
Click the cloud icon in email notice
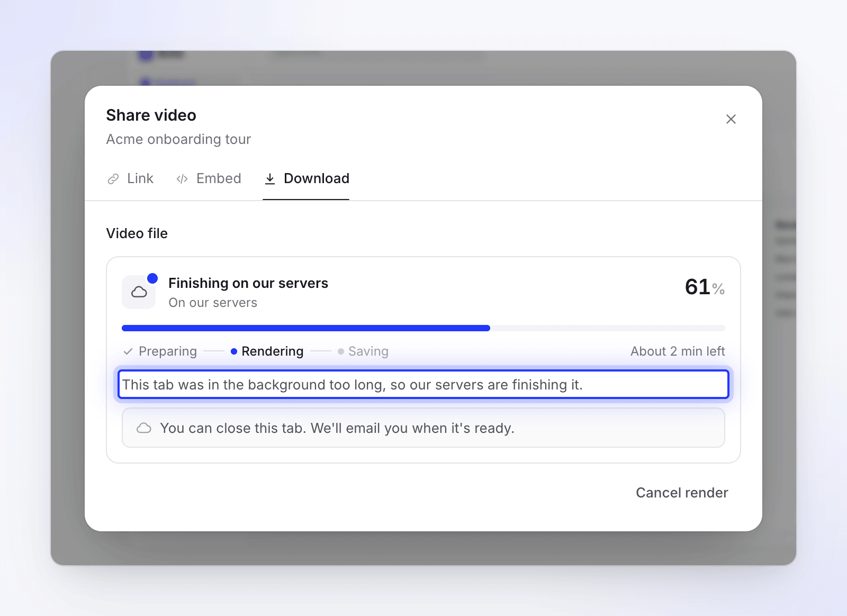(144, 428)
